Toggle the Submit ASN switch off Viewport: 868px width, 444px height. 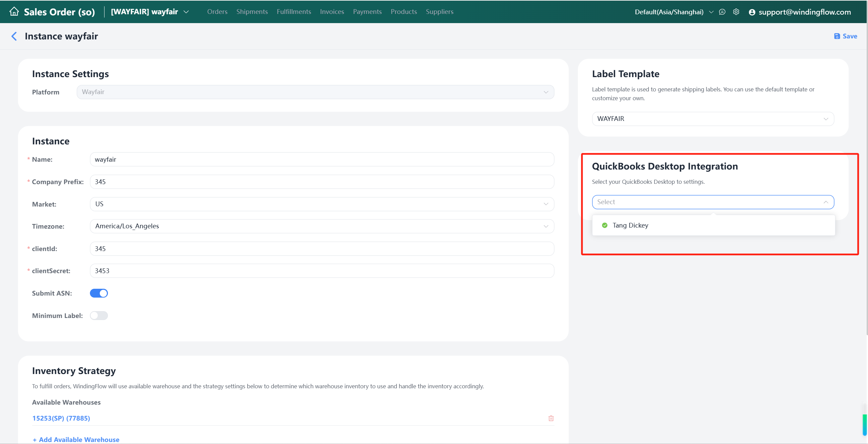(x=99, y=293)
